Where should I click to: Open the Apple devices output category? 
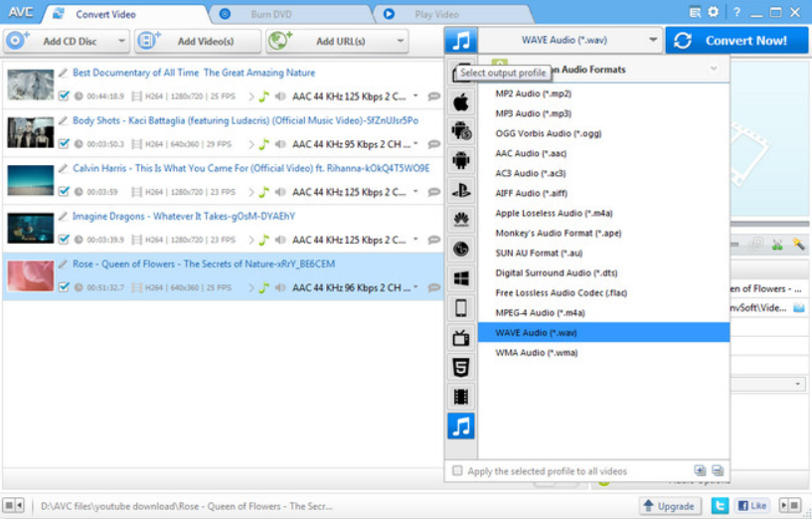click(461, 101)
